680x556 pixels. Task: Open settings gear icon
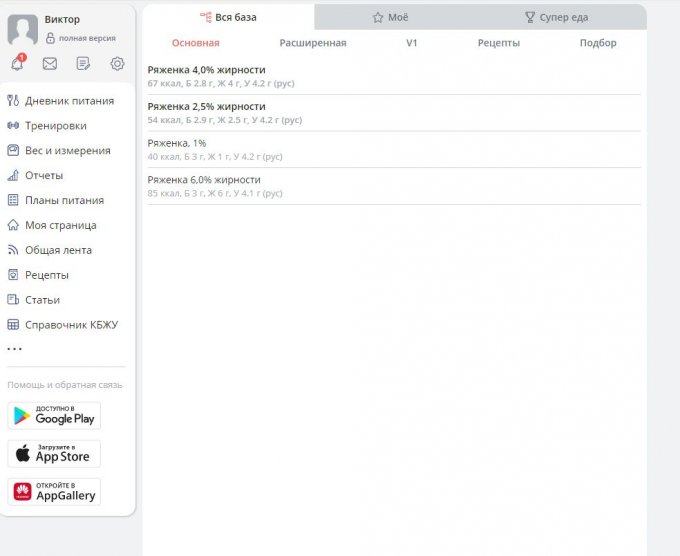117,64
